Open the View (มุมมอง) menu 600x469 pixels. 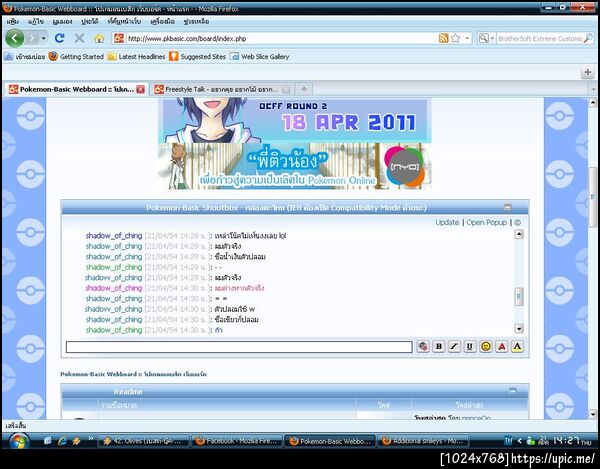[x=62, y=21]
